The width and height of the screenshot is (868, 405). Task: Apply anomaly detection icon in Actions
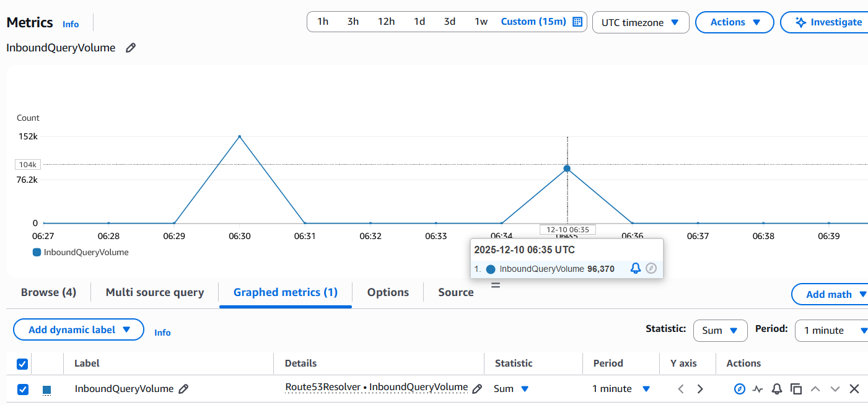(x=758, y=389)
